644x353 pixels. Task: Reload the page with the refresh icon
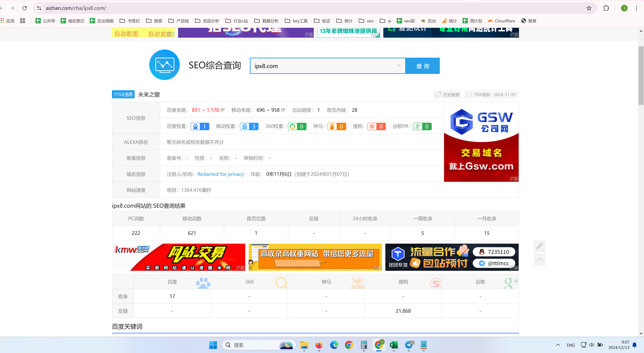(24, 8)
